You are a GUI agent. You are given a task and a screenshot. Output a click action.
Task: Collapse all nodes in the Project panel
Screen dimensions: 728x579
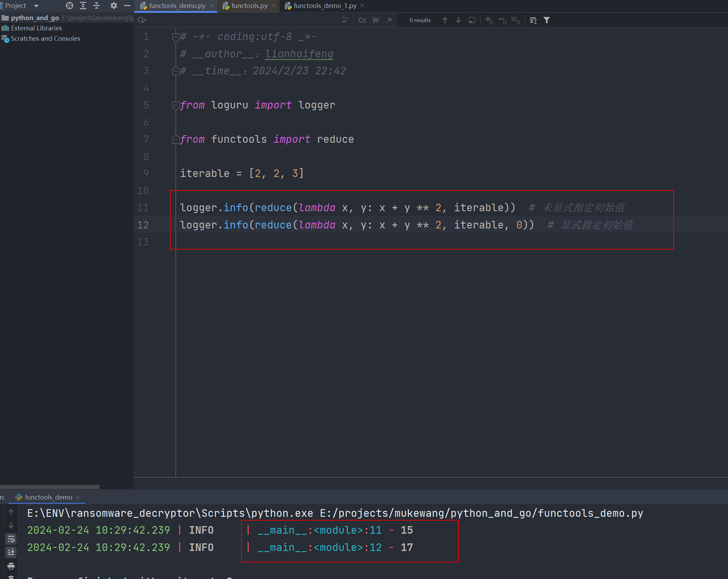tap(97, 6)
